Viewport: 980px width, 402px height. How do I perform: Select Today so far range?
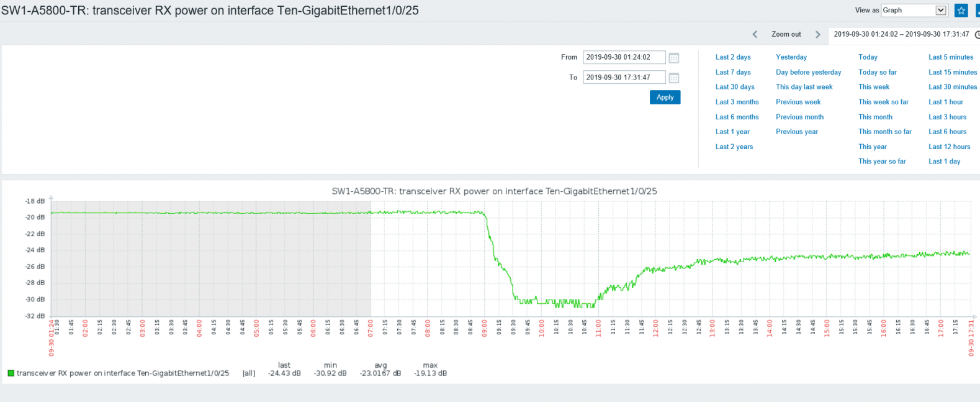coord(878,72)
